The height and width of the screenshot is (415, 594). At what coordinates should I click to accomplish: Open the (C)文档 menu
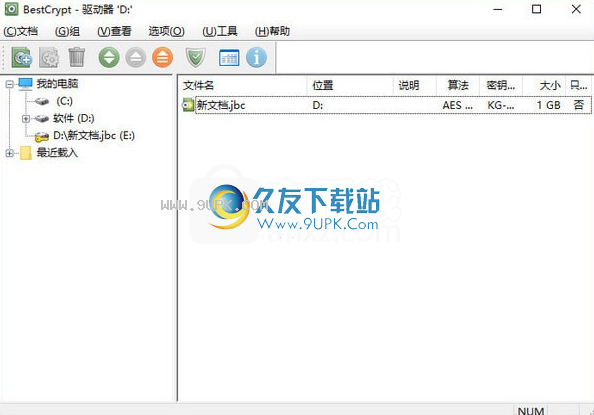(21, 31)
